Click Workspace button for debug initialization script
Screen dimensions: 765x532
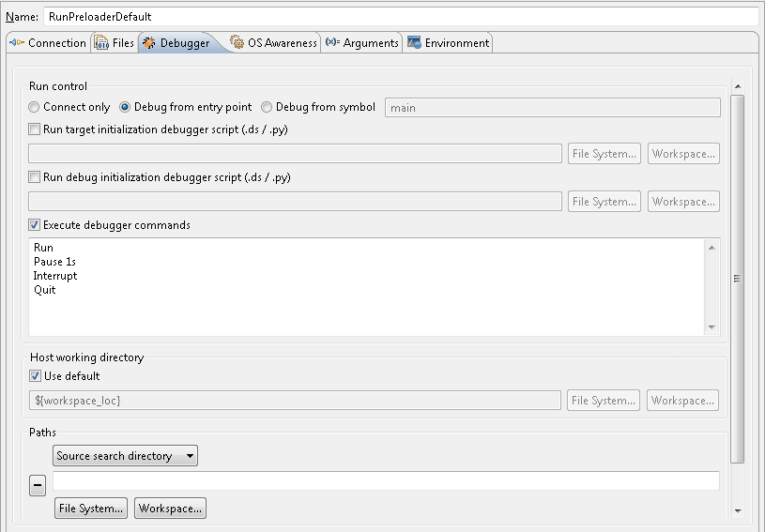coord(683,202)
